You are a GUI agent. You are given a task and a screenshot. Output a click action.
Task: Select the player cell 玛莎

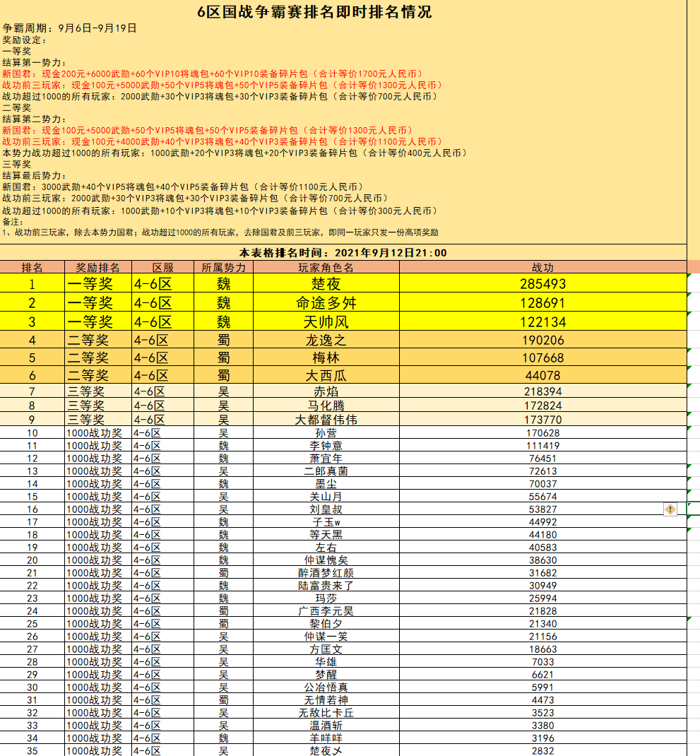(x=326, y=598)
